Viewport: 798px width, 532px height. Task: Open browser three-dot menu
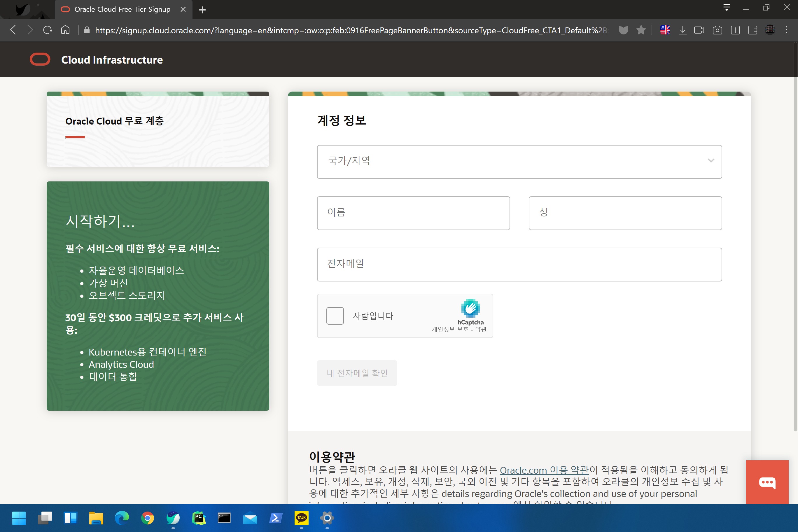coord(786,30)
